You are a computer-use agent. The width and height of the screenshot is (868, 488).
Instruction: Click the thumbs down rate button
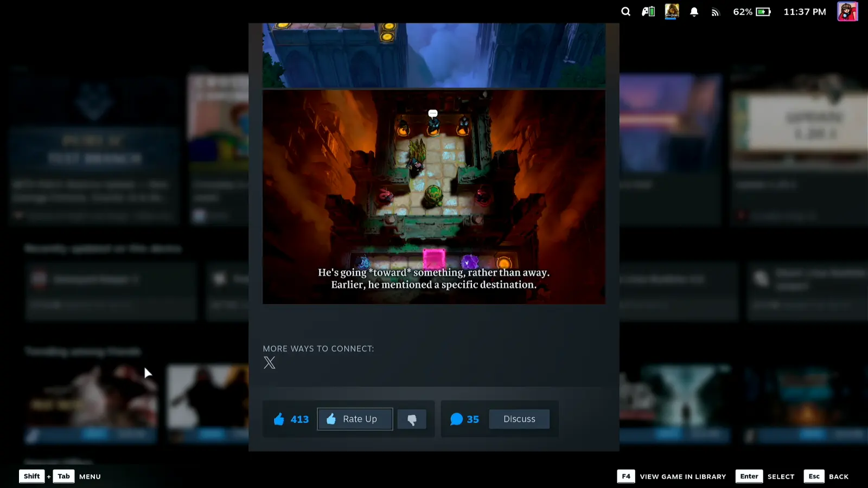tap(412, 419)
